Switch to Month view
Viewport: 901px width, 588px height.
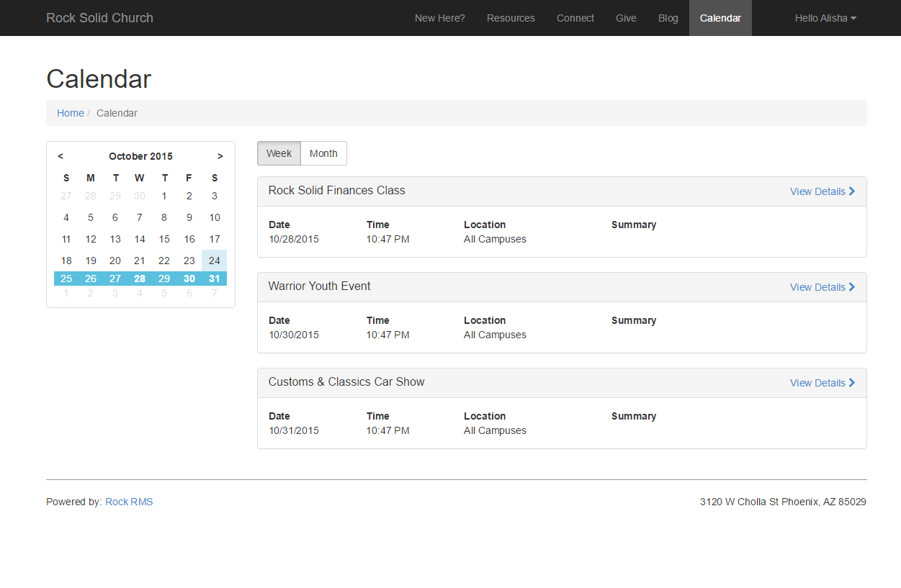coord(323,153)
